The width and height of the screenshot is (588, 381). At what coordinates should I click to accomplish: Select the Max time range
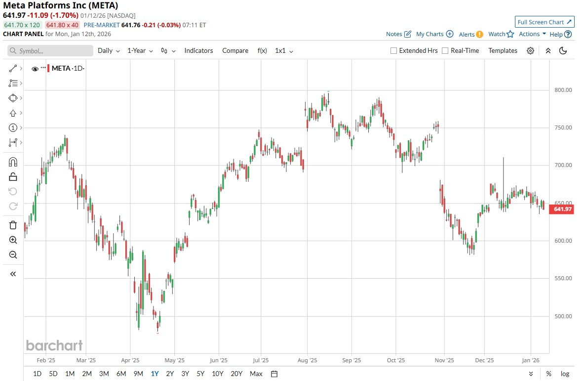coord(256,374)
